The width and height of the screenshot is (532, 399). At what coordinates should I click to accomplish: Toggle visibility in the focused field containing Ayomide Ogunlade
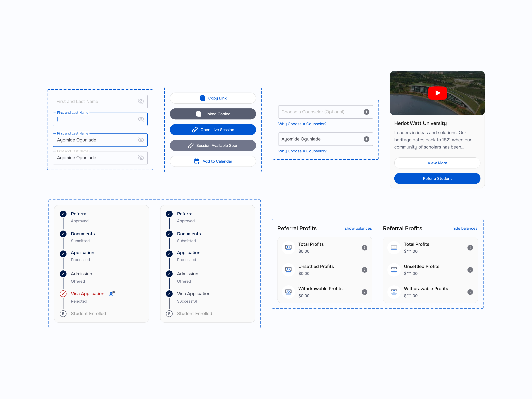(x=141, y=140)
